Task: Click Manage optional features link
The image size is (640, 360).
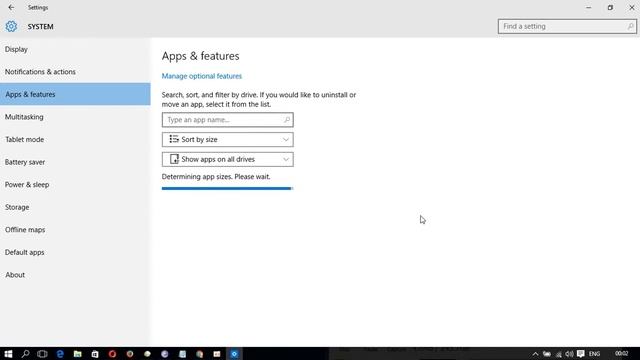Action: pos(202,76)
